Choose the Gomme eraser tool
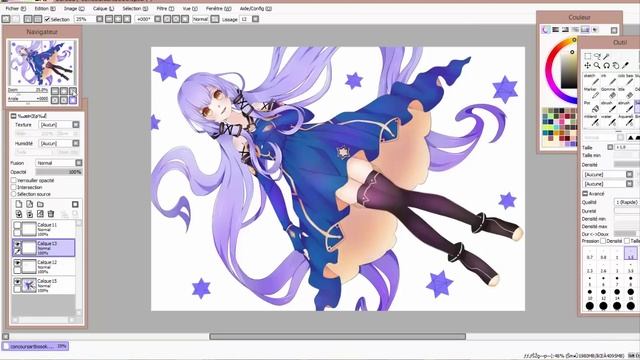 (x=609, y=93)
